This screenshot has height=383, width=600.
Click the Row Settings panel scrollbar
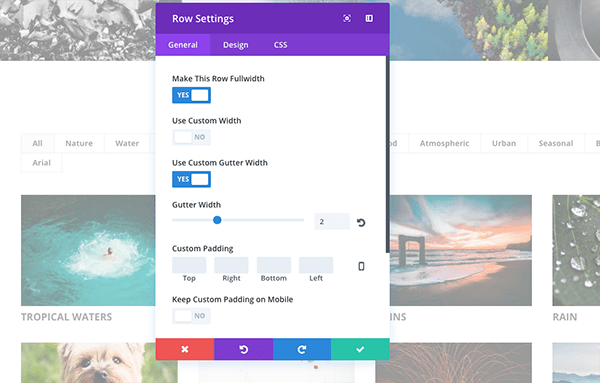pyautogui.click(x=388, y=154)
